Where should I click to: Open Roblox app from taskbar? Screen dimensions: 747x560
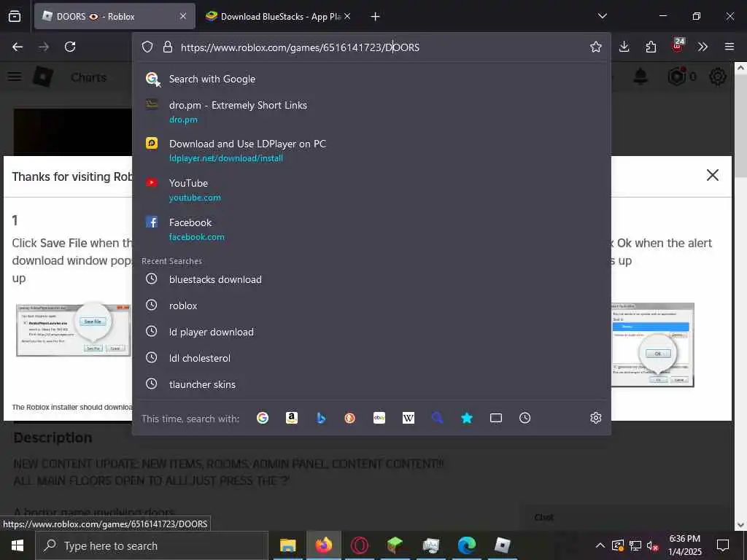click(x=503, y=545)
